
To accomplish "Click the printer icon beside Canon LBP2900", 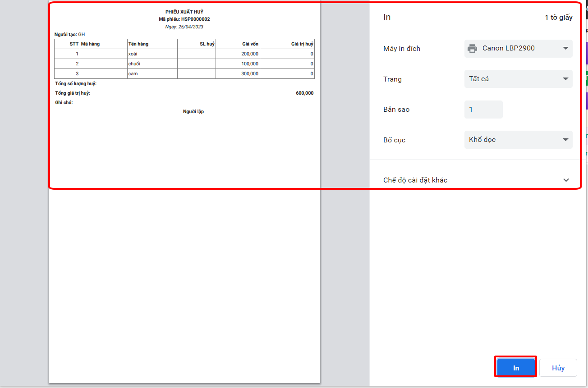I will (x=472, y=48).
